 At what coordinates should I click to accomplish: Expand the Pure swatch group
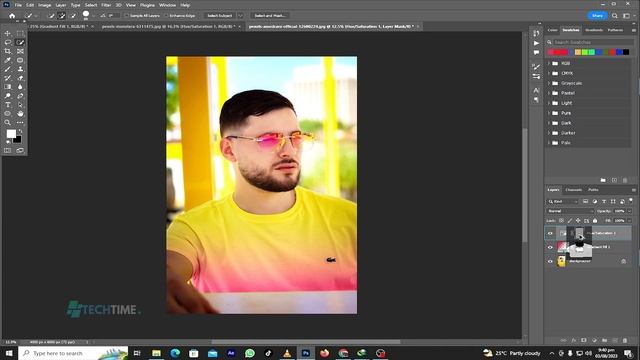click(549, 113)
